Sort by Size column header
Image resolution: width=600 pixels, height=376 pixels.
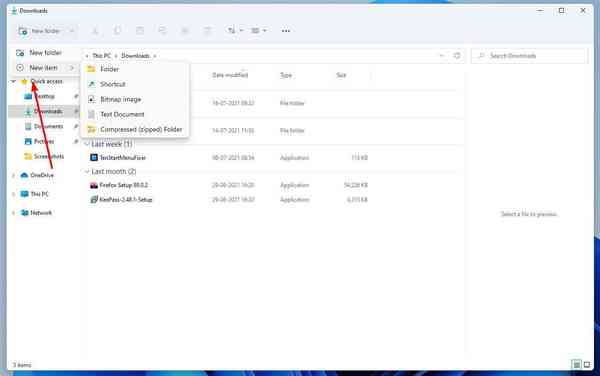(341, 75)
